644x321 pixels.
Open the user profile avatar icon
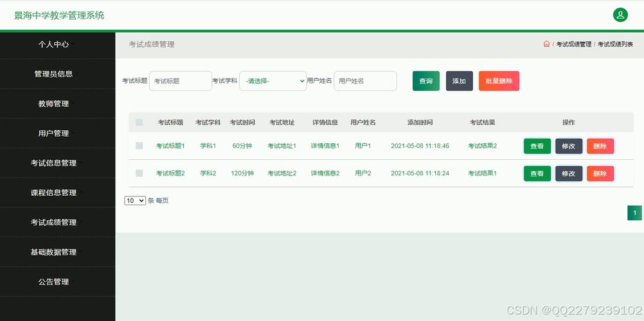(x=620, y=15)
